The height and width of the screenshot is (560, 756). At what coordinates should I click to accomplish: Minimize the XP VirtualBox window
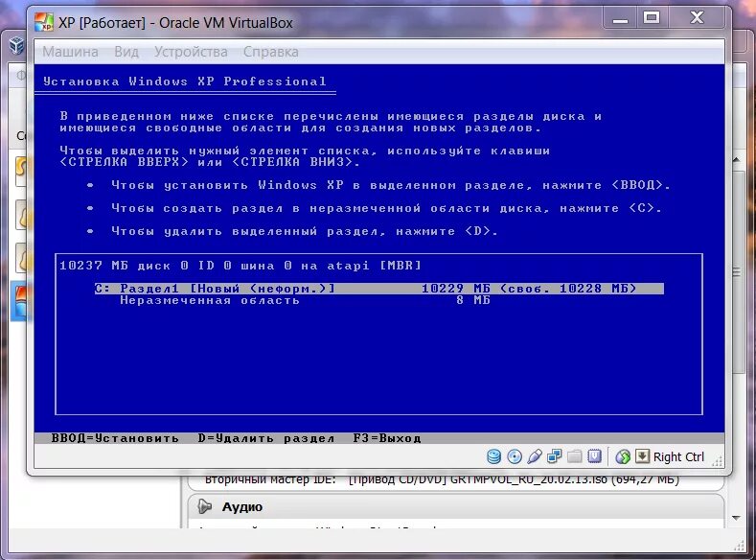tap(620, 18)
